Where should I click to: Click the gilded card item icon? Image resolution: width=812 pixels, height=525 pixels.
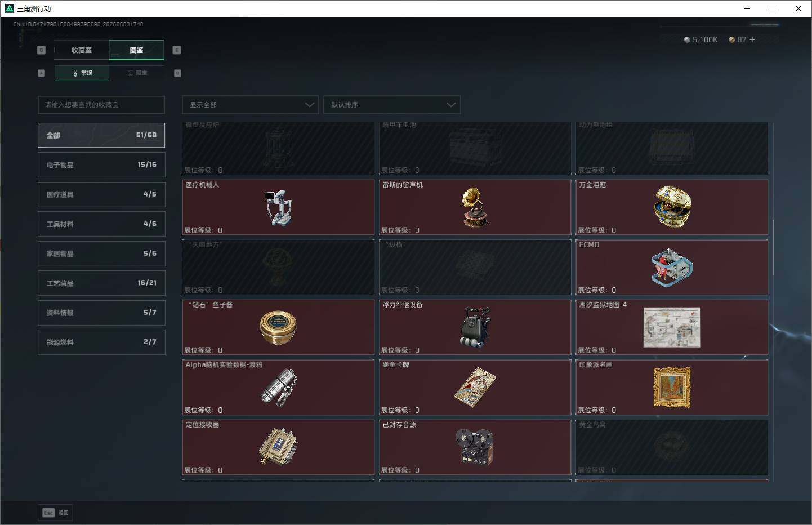(x=475, y=388)
